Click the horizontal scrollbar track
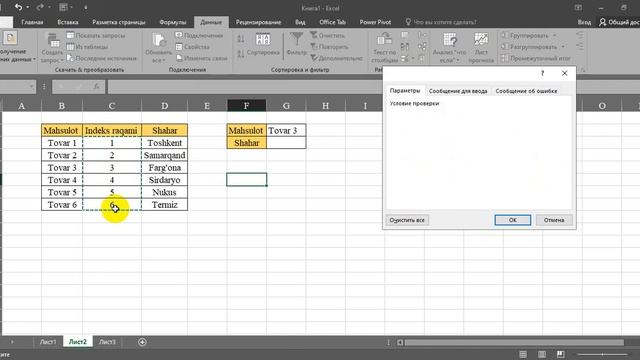The image size is (640, 360). coord(514,342)
